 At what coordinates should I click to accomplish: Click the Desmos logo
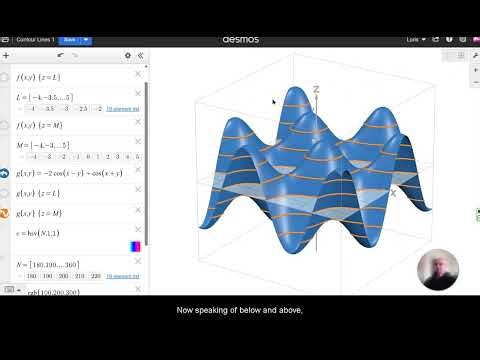point(240,40)
